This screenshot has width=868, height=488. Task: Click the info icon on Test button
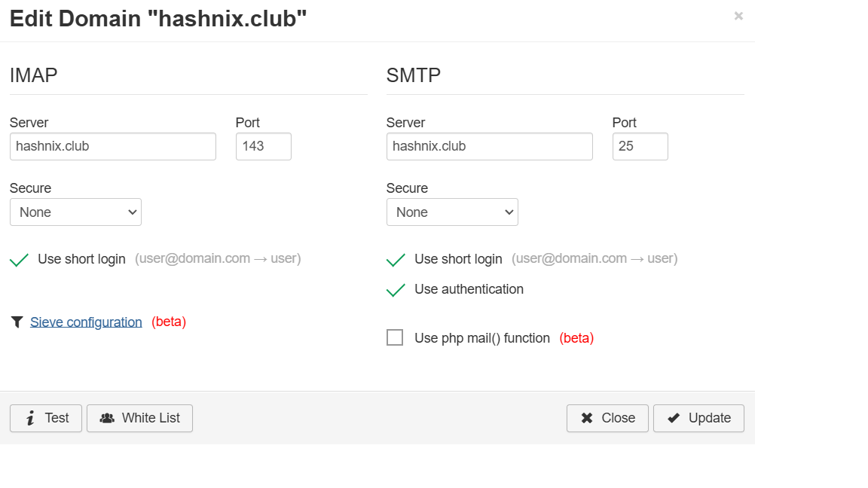[30, 419]
